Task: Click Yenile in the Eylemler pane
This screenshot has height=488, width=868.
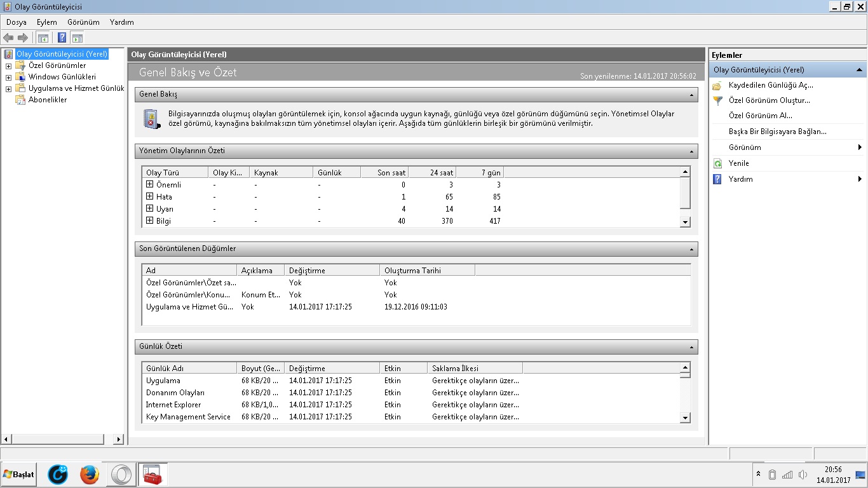Action: [739, 163]
